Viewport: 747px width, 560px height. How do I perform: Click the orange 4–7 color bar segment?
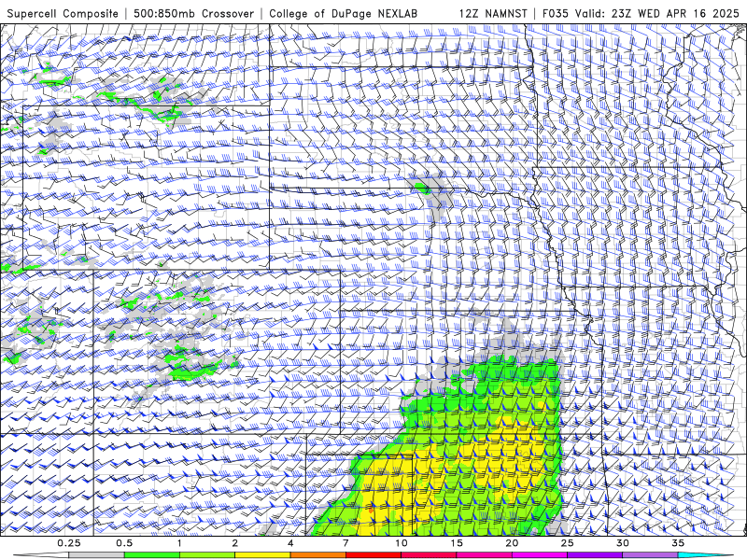click(318, 555)
